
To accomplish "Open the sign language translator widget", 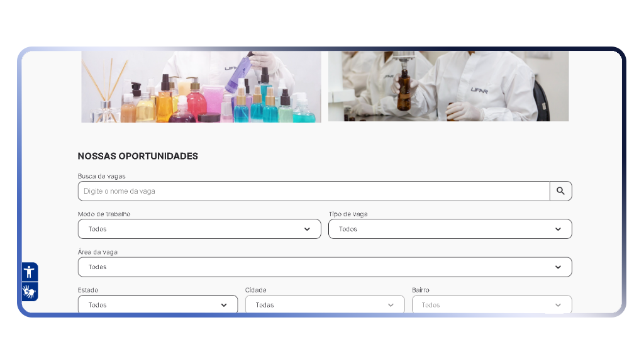I will [30, 292].
